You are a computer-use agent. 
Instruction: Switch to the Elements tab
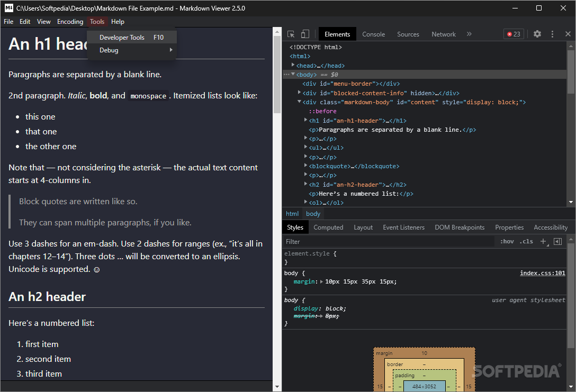point(337,34)
